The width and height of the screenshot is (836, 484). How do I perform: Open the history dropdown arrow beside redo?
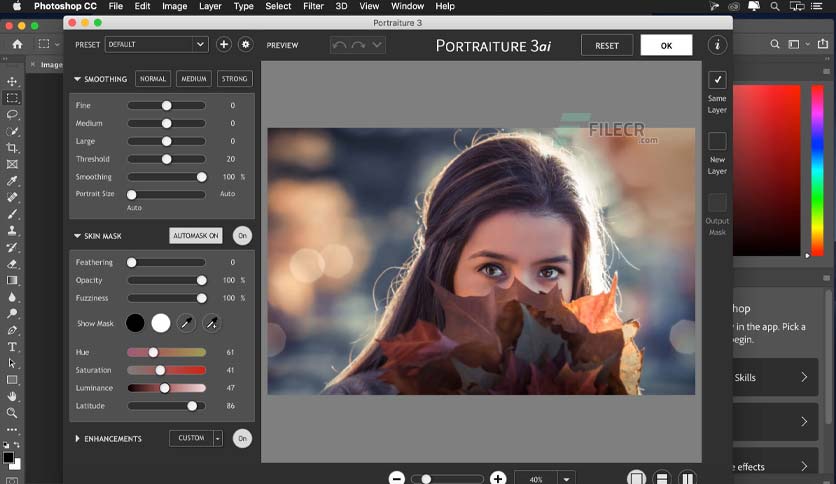point(377,45)
